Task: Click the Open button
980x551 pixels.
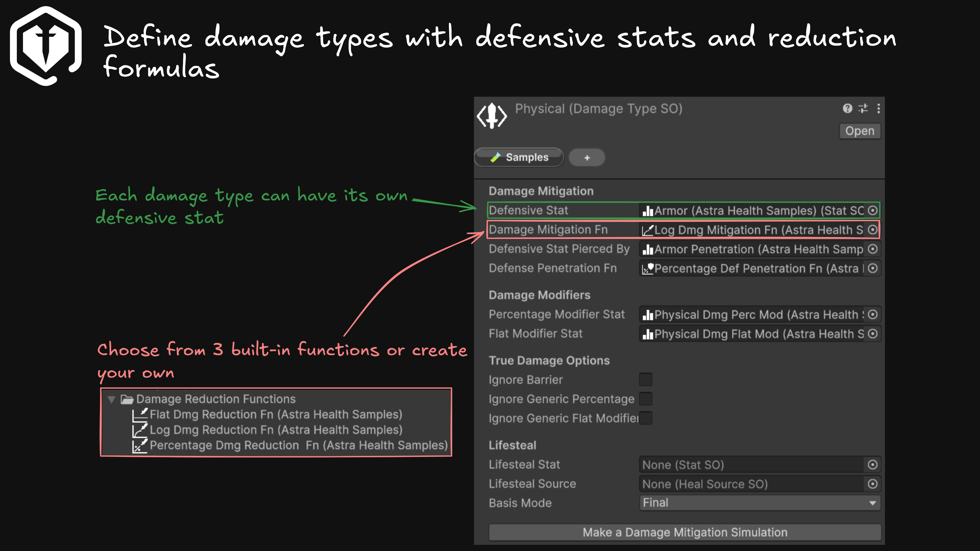Action: click(x=860, y=131)
